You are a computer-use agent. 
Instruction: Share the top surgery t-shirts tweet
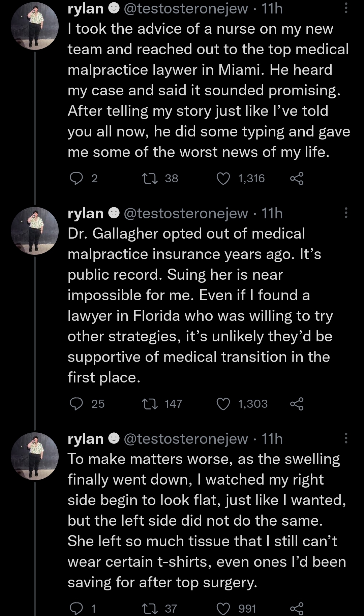297,608
